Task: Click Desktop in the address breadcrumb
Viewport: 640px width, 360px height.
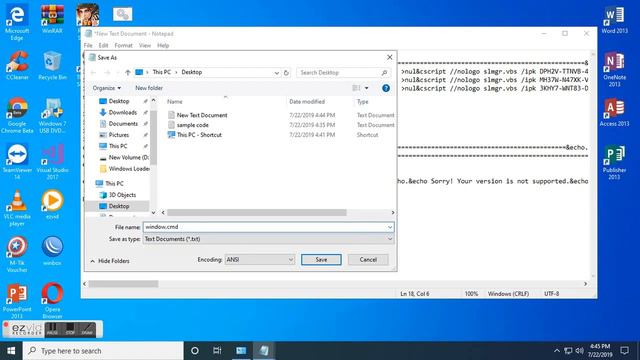Action: click(x=192, y=72)
